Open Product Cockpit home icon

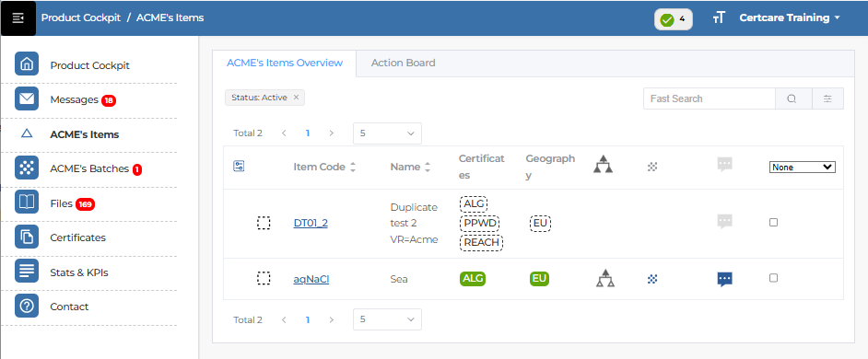27,64
